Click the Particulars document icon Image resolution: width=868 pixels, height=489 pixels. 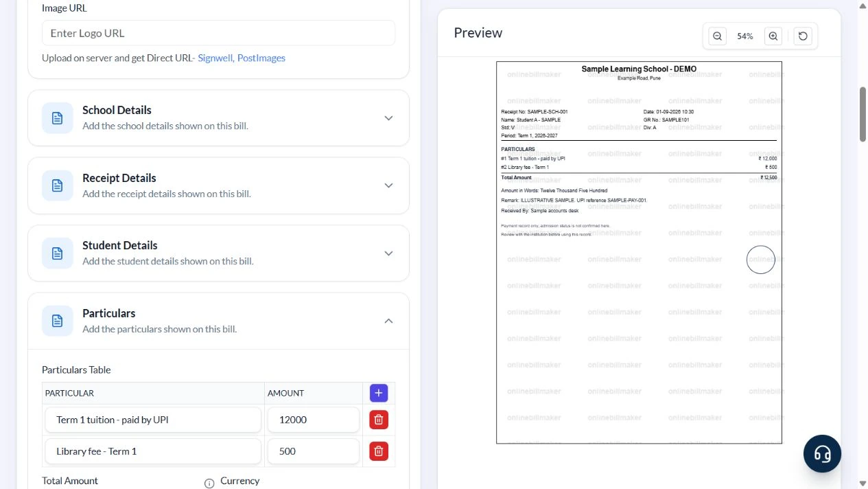(x=58, y=321)
